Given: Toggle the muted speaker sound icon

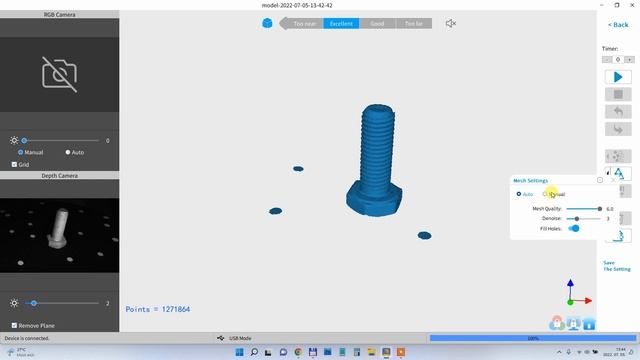Looking at the screenshot, I should (451, 23).
